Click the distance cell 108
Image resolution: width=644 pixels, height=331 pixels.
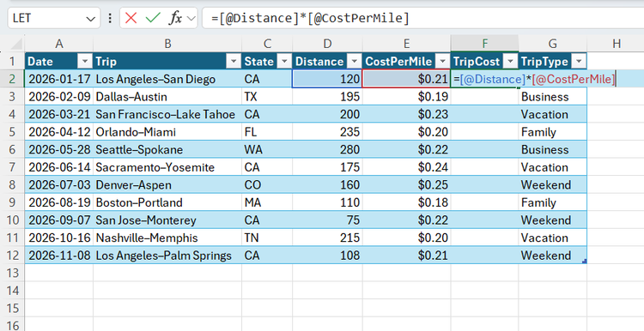(x=327, y=256)
